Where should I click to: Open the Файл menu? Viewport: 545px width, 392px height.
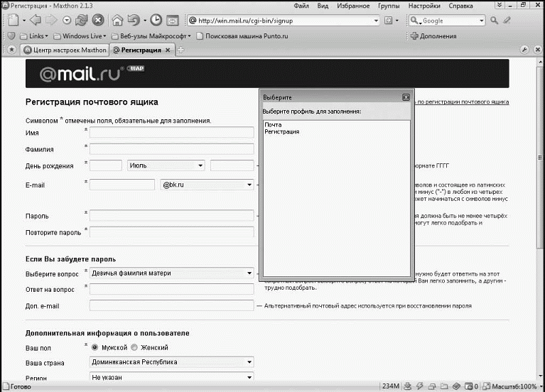click(x=301, y=6)
